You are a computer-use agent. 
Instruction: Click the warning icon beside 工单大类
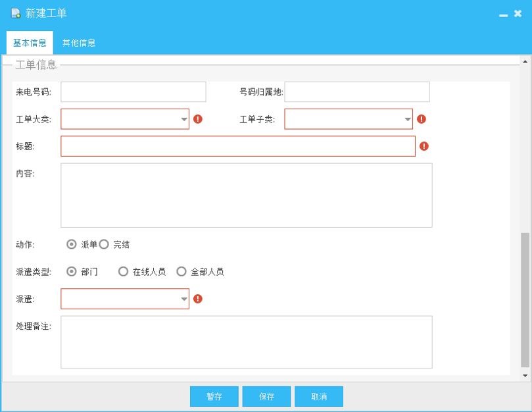pyautogui.click(x=199, y=119)
